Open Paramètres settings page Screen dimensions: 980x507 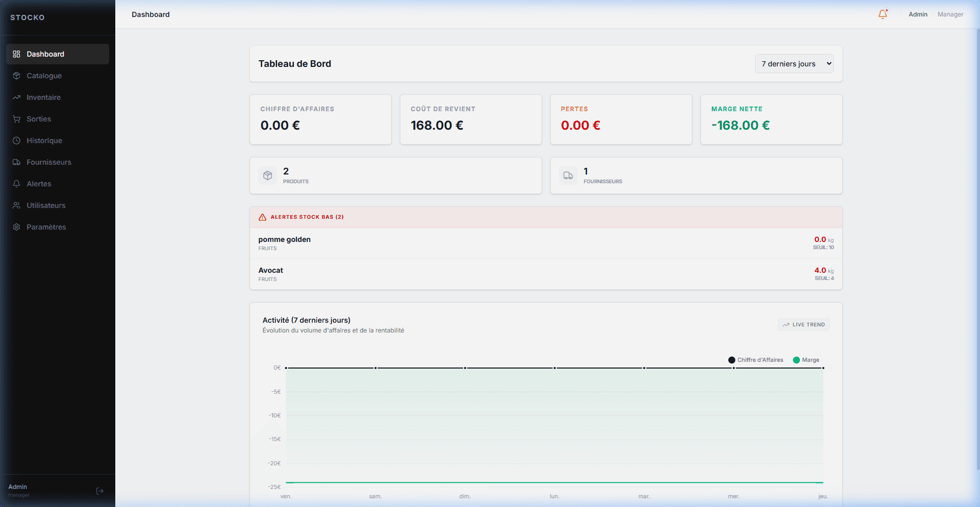point(58,227)
